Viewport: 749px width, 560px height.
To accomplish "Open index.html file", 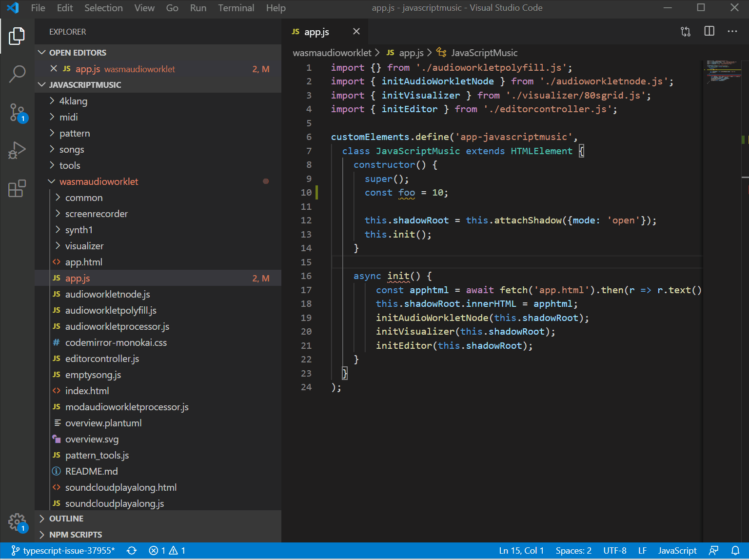I will pyautogui.click(x=158, y=391).
